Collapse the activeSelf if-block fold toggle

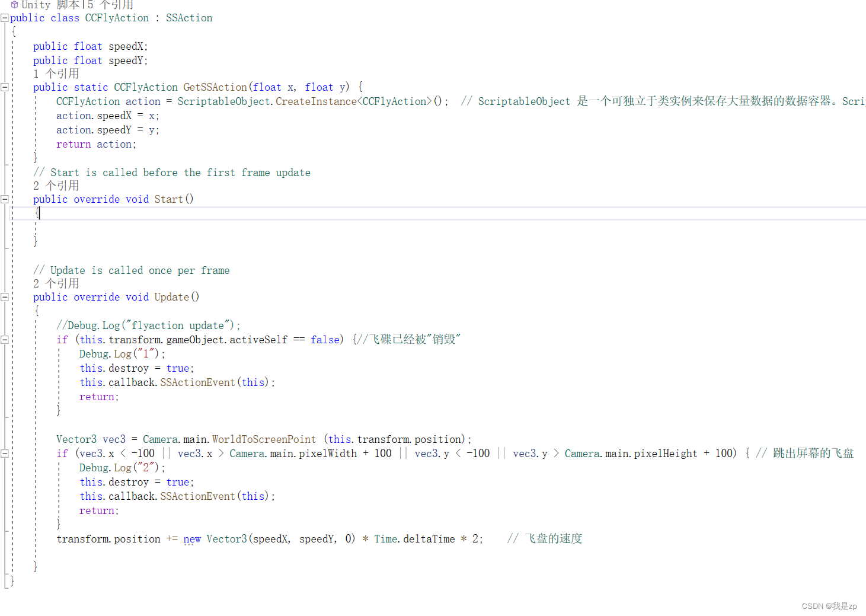5,340
